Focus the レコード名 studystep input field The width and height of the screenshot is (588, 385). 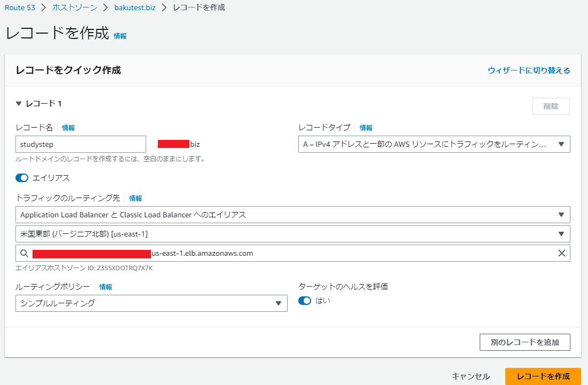[x=81, y=144]
